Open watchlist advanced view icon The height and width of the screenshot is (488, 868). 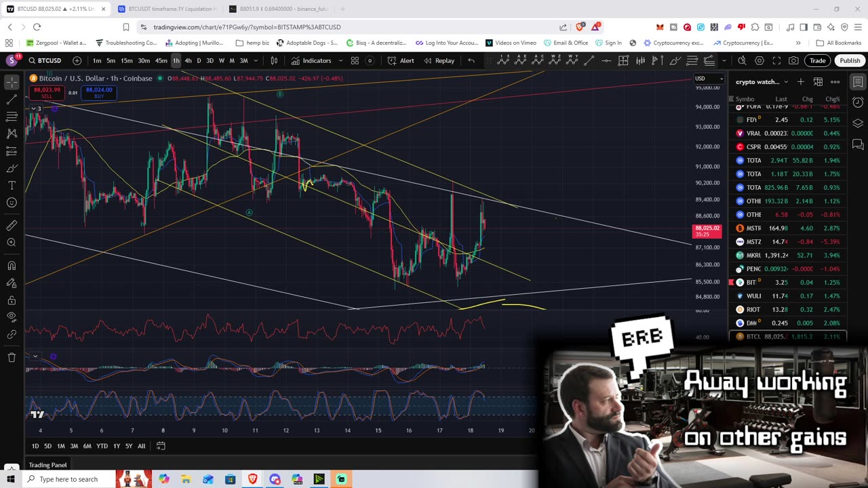click(x=818, y=82)
